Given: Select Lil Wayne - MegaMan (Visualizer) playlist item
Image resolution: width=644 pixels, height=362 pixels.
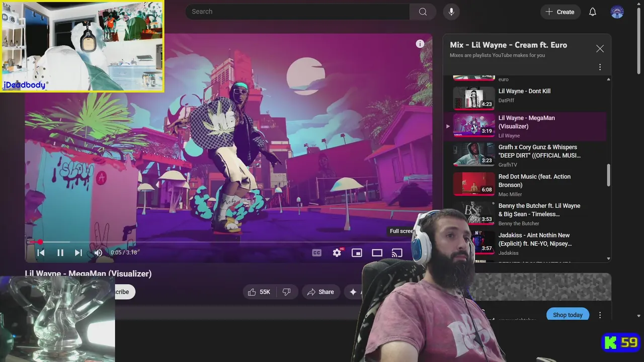Looking at the screenshot, I should pos(526,127).
